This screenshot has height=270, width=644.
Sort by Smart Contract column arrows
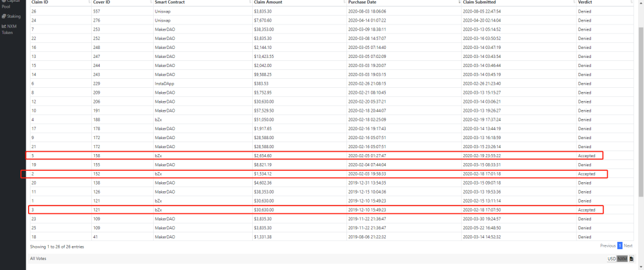pos(250,2)
